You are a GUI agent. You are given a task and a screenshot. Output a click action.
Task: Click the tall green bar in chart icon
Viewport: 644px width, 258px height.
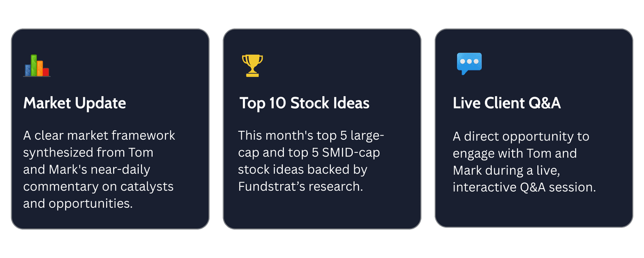34,65
